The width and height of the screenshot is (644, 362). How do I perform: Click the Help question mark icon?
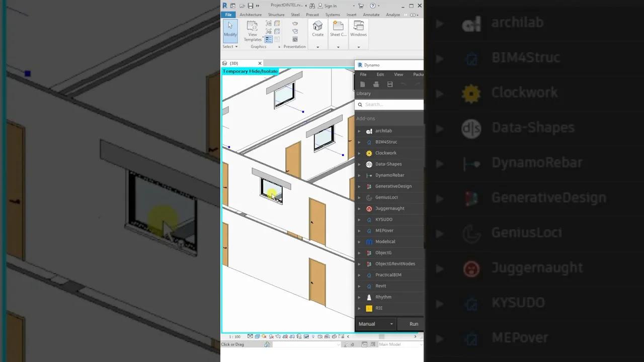pyautogui.click(x=373, y=6)
